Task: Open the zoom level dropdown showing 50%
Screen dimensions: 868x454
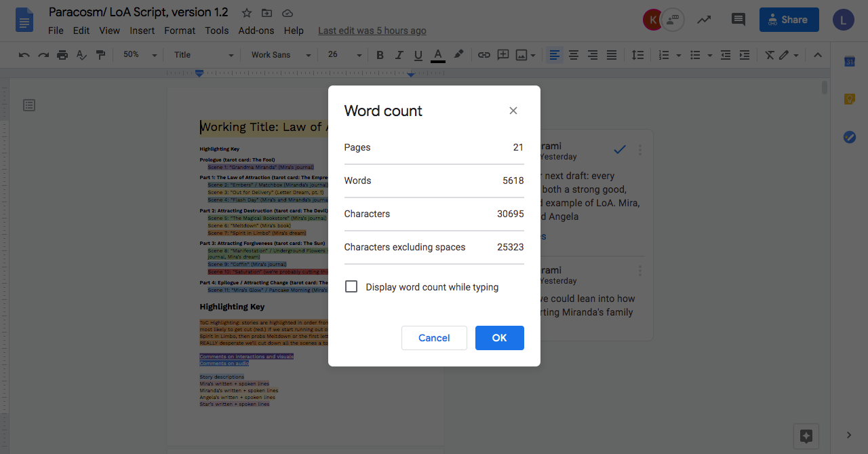Action: coord(140,55)
